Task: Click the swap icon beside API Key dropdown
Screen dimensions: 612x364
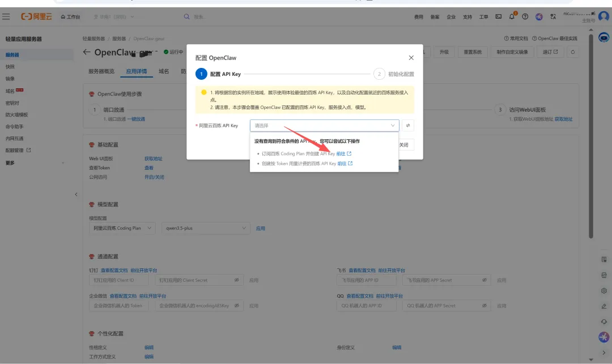Action: pos(408,126)
